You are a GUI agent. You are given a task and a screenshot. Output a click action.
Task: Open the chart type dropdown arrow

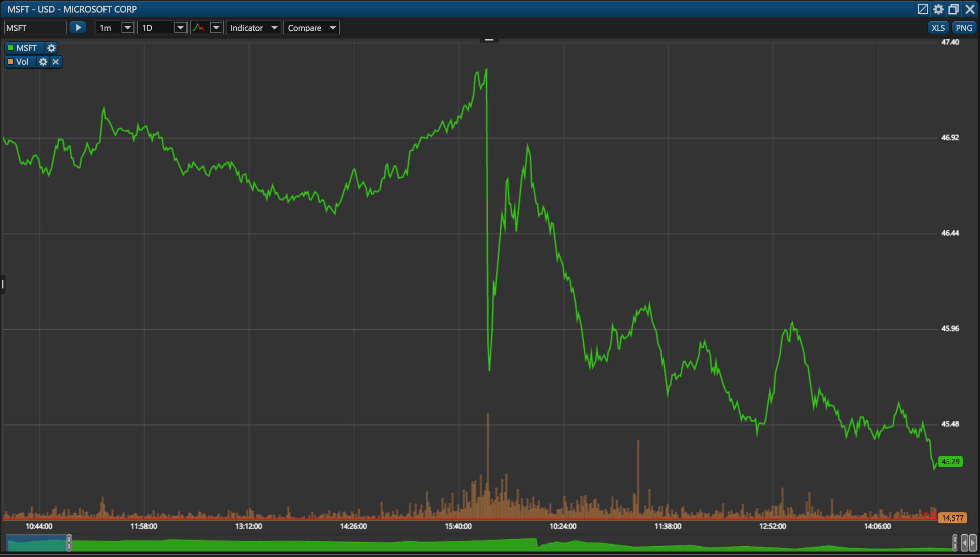pos(216,27)
